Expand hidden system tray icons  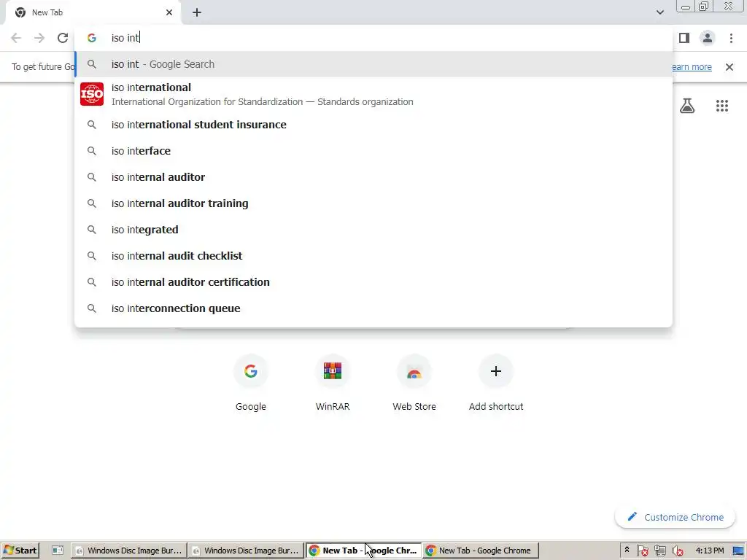tap(627, 550)
